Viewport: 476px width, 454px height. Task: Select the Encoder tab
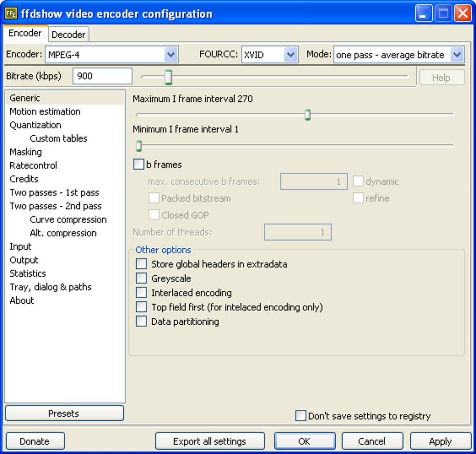(25, 33)
